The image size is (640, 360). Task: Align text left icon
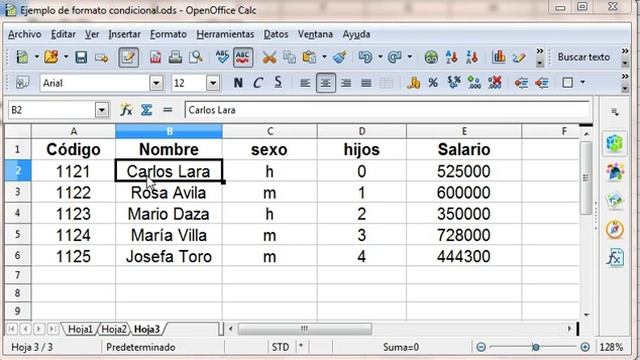(305, 83)
